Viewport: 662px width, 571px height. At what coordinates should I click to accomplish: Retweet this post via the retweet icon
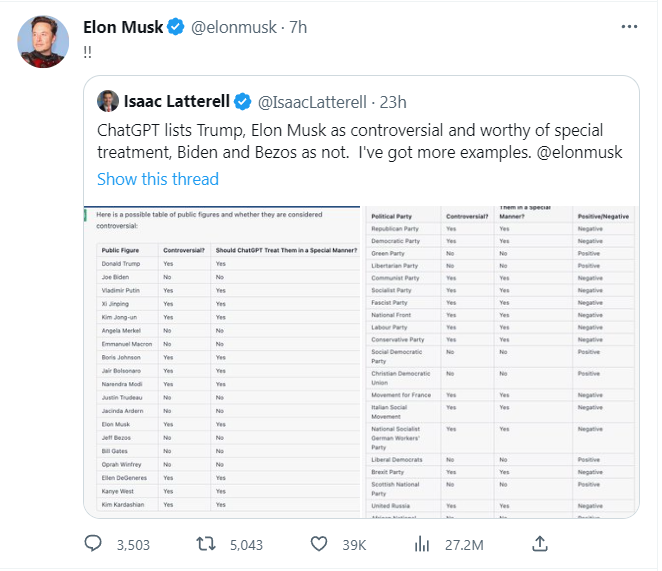coord(206,544)
